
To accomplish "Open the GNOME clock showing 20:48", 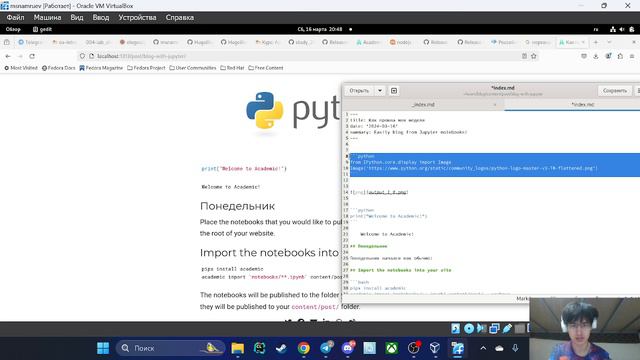I will tap(320, 29).
